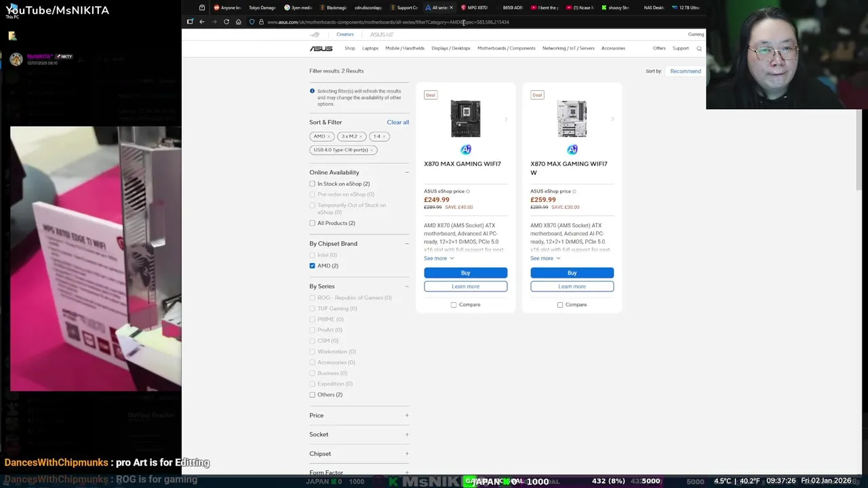Open the Offers link in header

pyautogui.click(x=659, y=48)
